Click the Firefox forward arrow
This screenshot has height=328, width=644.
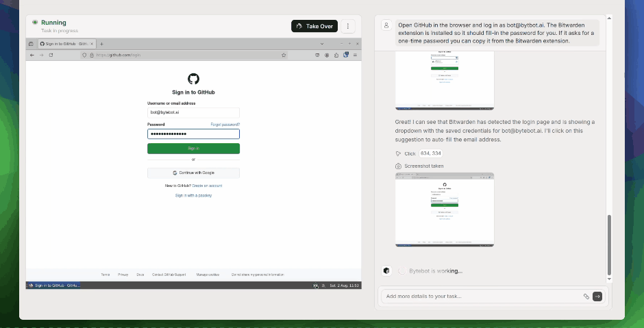pos(42,55)
